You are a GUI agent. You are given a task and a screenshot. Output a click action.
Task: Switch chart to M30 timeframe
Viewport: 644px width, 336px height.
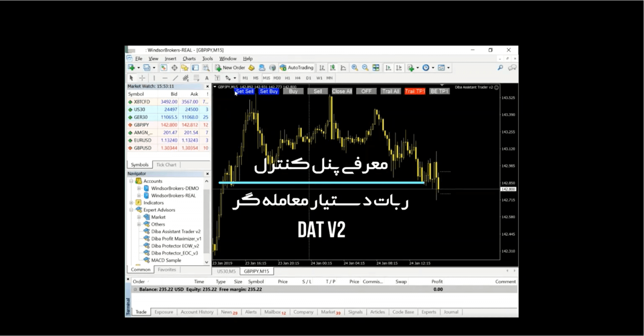point(277,78)
